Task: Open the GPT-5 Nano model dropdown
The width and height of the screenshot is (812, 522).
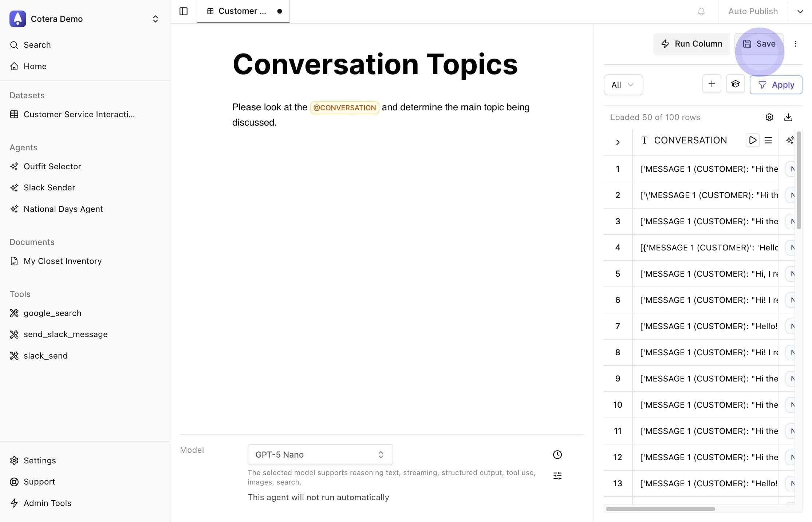Action: (x=320, y=455)
